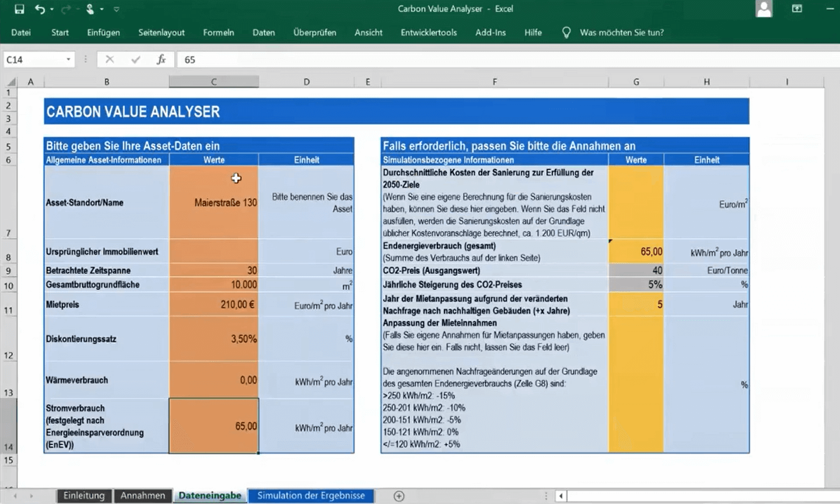Select all cells via the corner triangle
840x504 pixels.
[x=11, y=82]
